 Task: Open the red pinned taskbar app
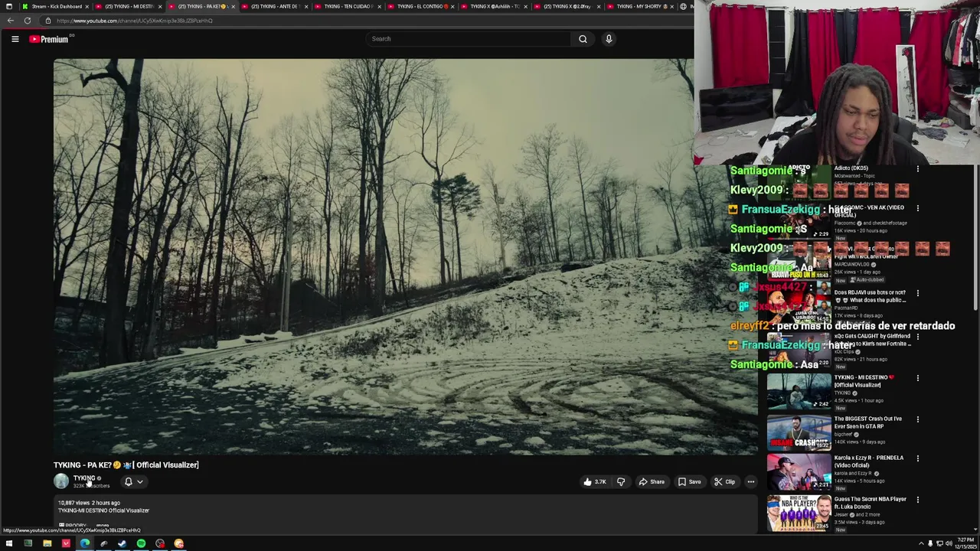tap(66, 544)
